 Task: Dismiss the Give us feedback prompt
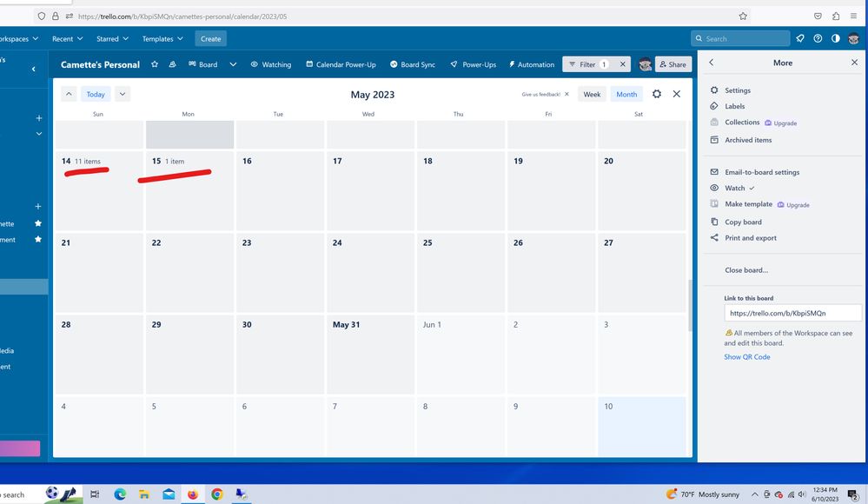click(x=567, y=94)
